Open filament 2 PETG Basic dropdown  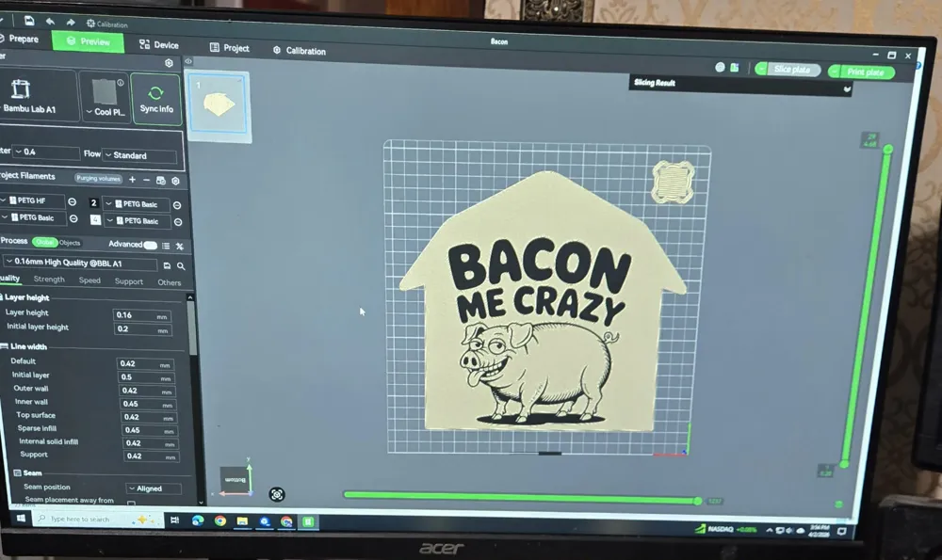tap(137, 204)
